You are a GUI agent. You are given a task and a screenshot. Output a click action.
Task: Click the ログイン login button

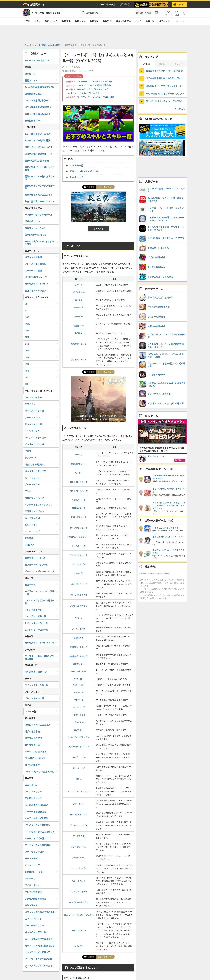179,5
